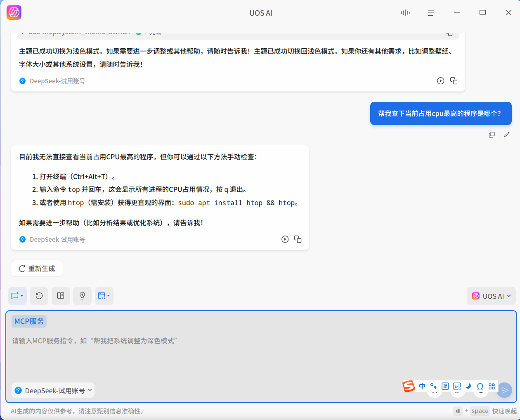Viewport: 520px width, 420px height.
Task: Open the DeepSeek-试用账号 model dropdown
Action: 53,390
